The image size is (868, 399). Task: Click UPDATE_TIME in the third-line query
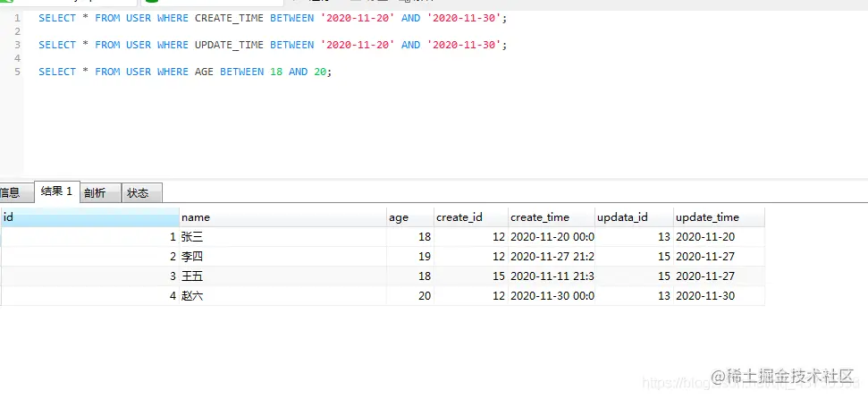pyautogui.click(x=229, y=45)
